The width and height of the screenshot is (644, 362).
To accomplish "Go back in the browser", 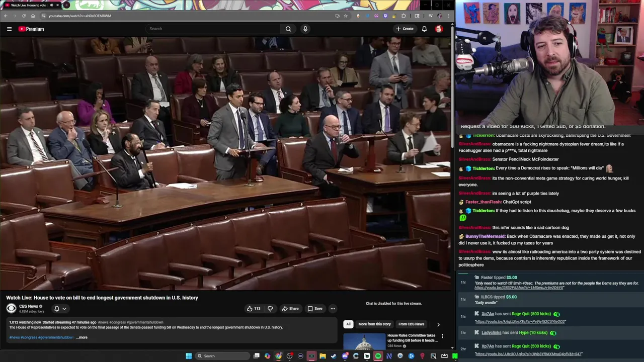I will coord(6,16).
